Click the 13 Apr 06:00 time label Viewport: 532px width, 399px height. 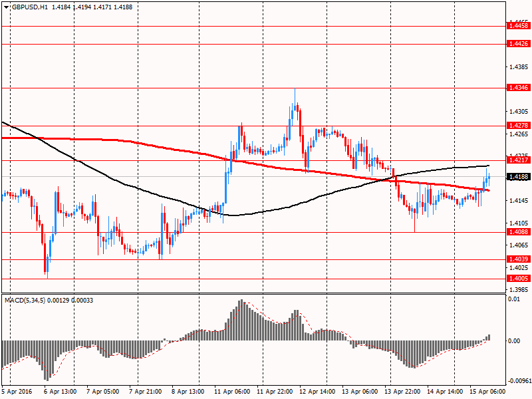click(360, 392)
